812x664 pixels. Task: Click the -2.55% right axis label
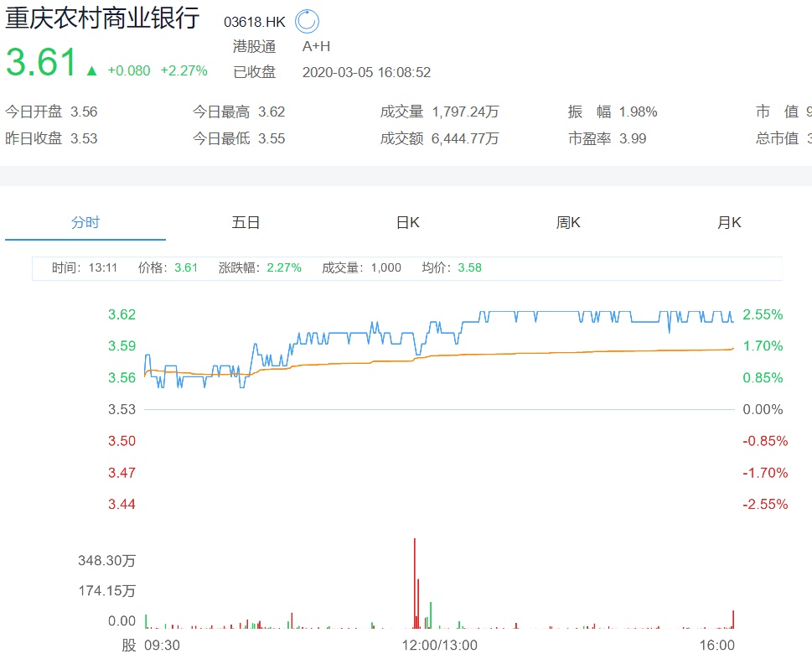765,504
